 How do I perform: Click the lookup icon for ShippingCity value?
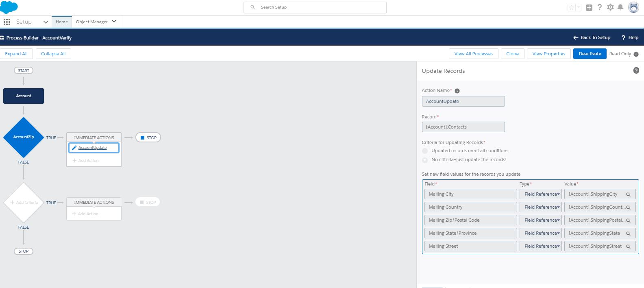[628, 194]
